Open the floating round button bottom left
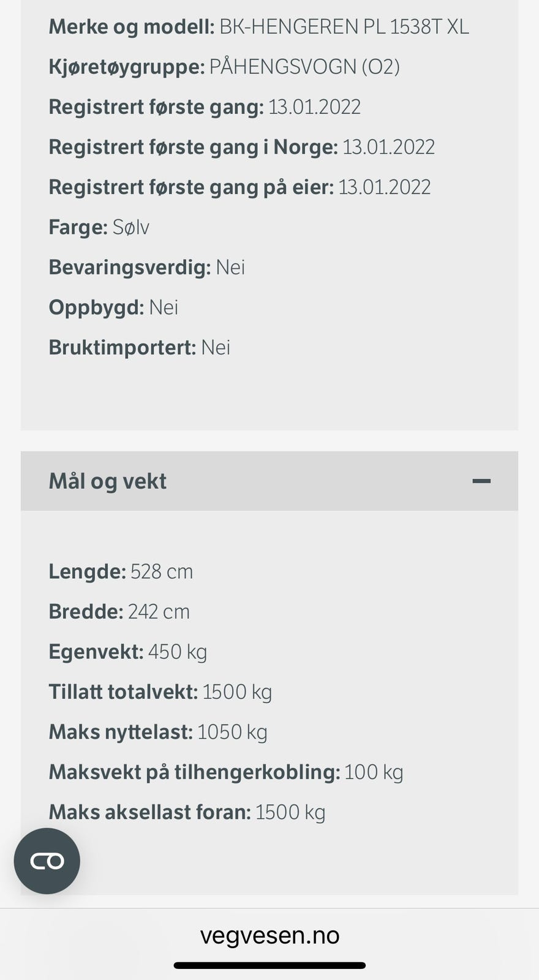The height and width of the screenshot is (980, 539). pyautogui.click(x=47, y=861)
